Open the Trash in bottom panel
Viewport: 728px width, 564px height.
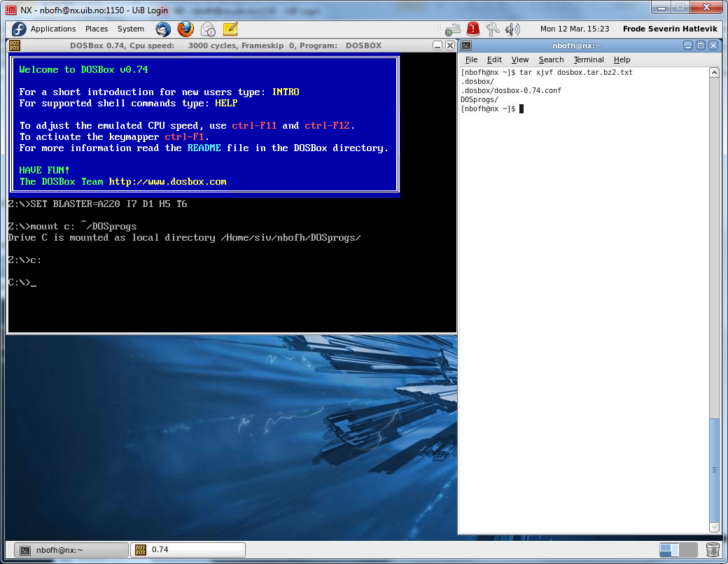[x=713, y=549]
